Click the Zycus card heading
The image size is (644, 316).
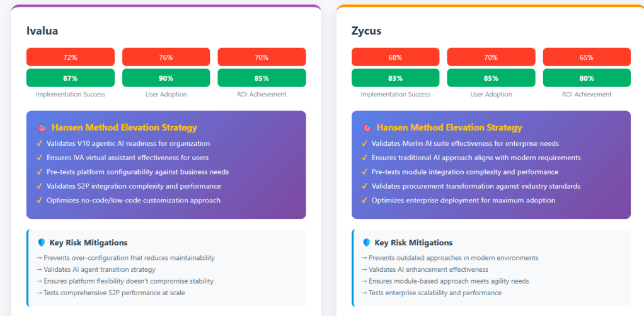pyautogui.click(x=367, y=30)
